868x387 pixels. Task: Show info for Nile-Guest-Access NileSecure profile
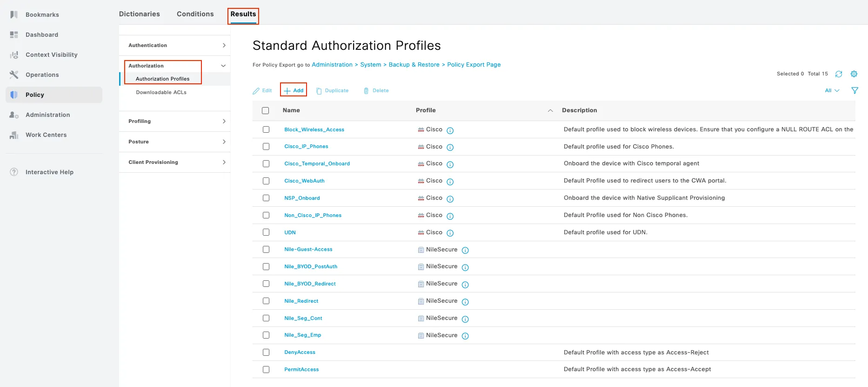[465, 250]
